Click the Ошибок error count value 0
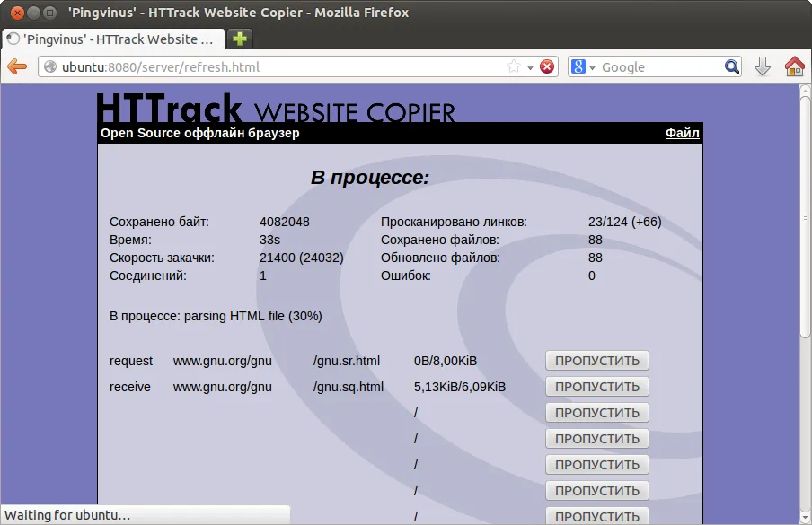812x525 pixels. pyautogui.click(x=592, y=276)
